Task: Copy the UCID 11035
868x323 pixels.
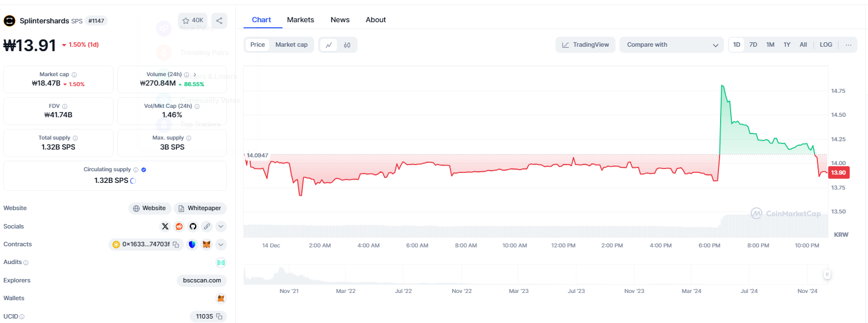Action: [220, 317]
